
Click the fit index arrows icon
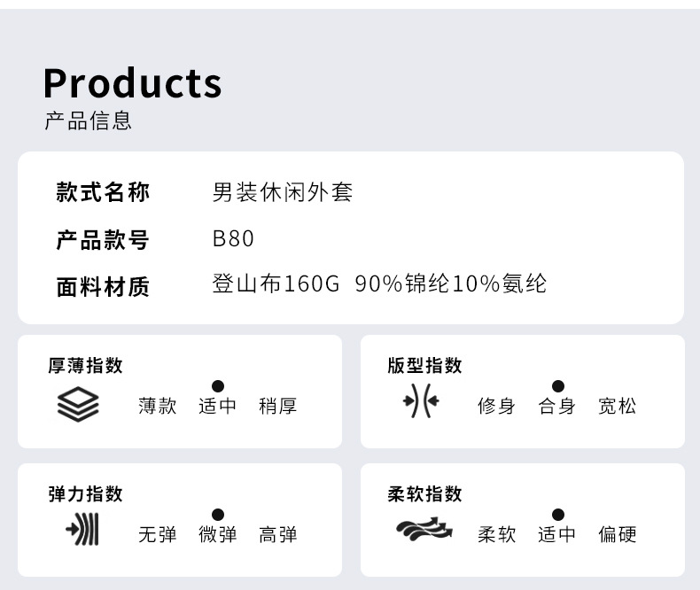(421, 403)
